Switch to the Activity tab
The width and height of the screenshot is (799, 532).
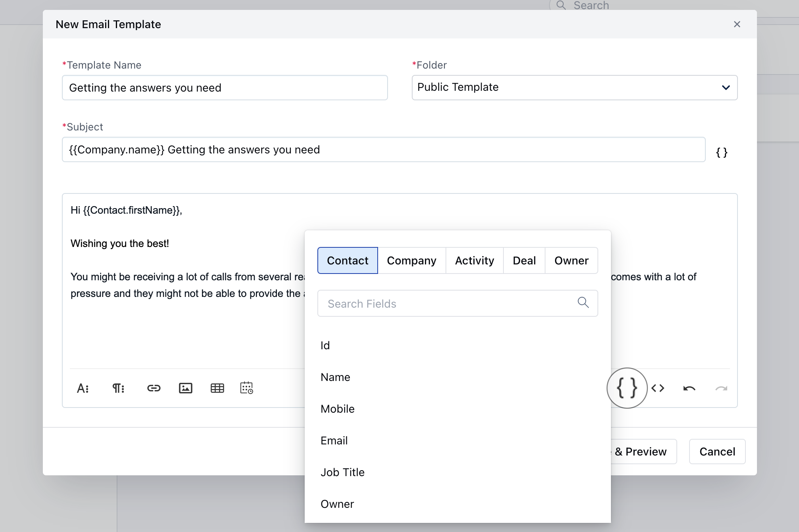[x=474, y=260]
